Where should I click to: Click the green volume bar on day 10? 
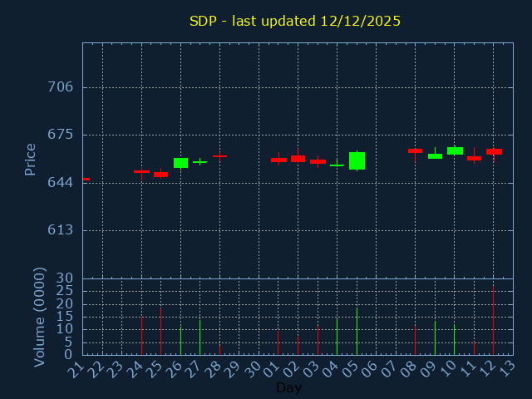tap(454, 339)
